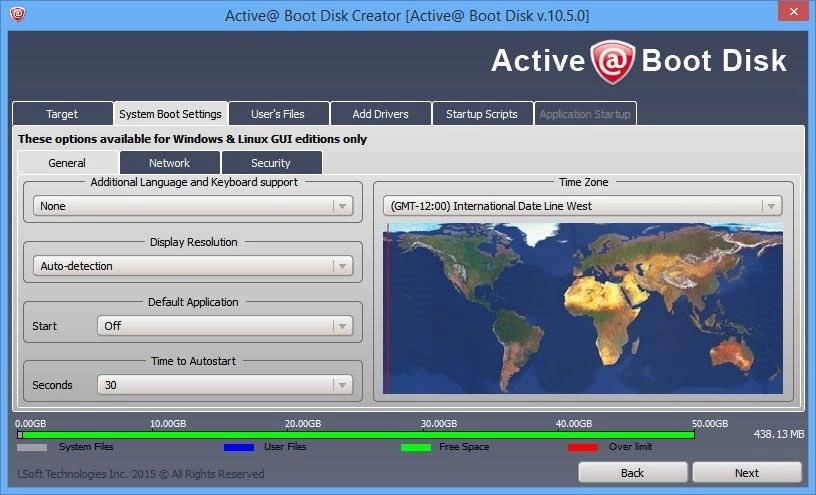Click the options availability notice text
Viewport: 816px width, 495px height.
click(x=193, y=139)
